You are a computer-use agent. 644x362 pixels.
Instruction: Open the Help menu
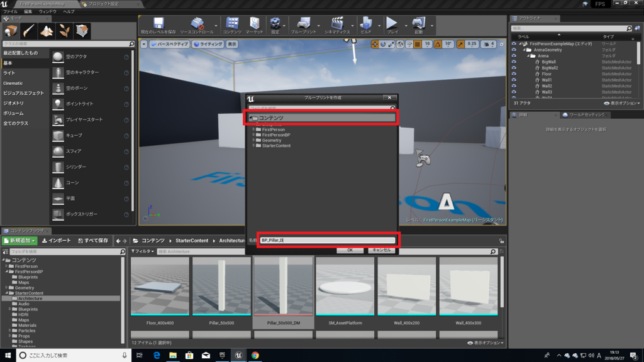pyautogui.click(x=69, y=11)
